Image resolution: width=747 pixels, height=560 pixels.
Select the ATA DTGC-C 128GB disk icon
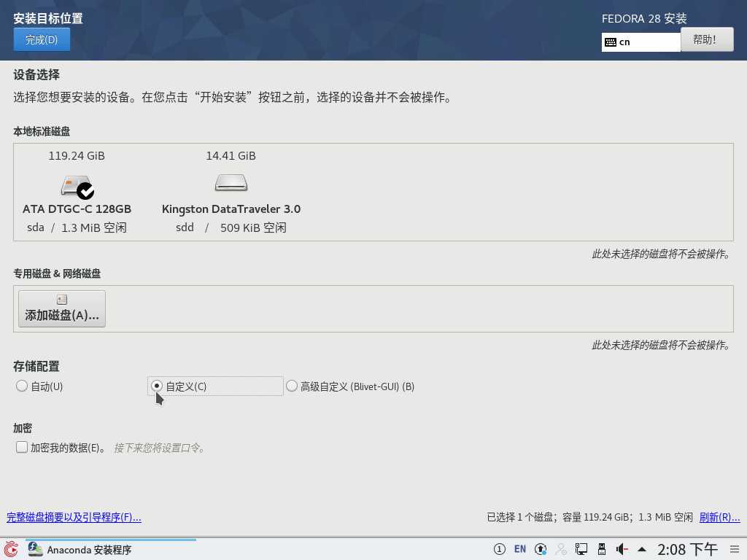77,187
